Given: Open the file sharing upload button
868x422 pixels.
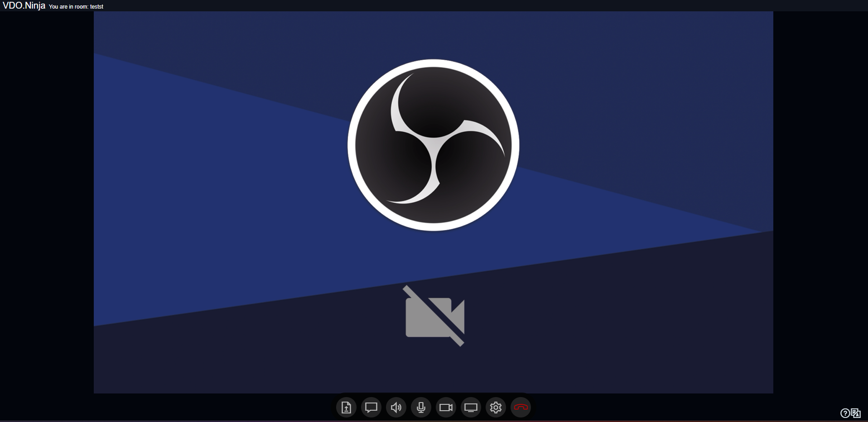Looking at the screenshot, I should click(346, 408).
